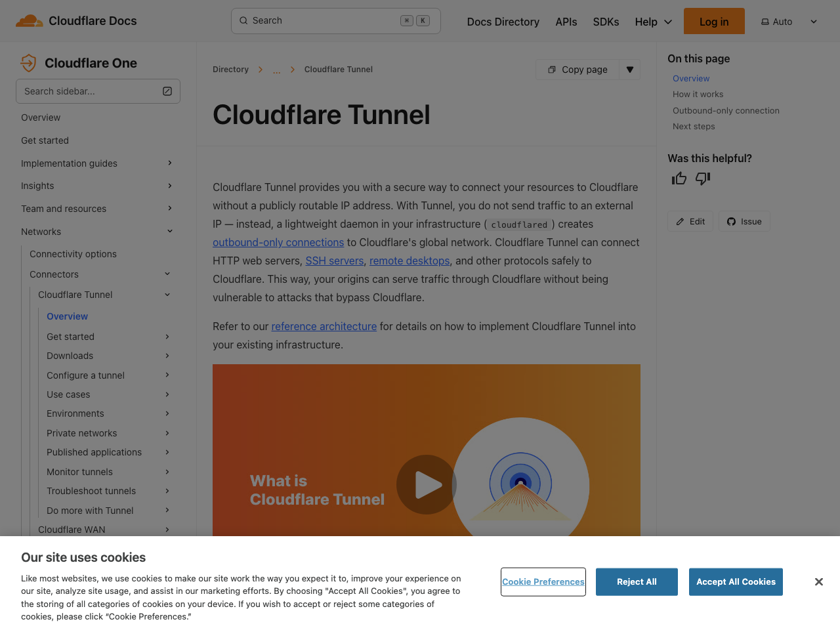Expand the Implementation guides section
This screenshot has width=840, height=630.
pos(169,163)
